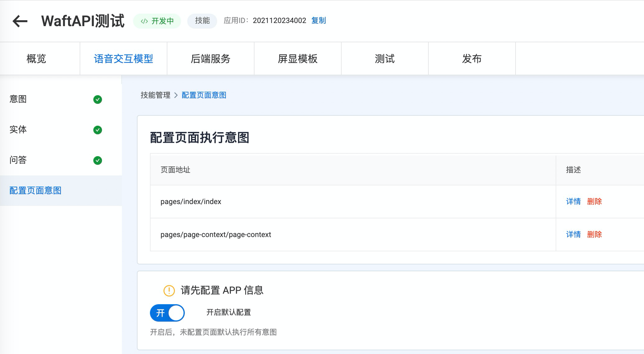Click breadcrumb chevron after 技能管理
Screen dimensions: 644x354
point(176,95)
